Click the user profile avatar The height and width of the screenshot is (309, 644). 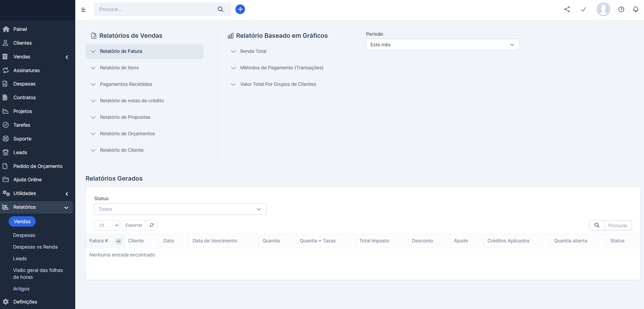click(x=603, y=9)
